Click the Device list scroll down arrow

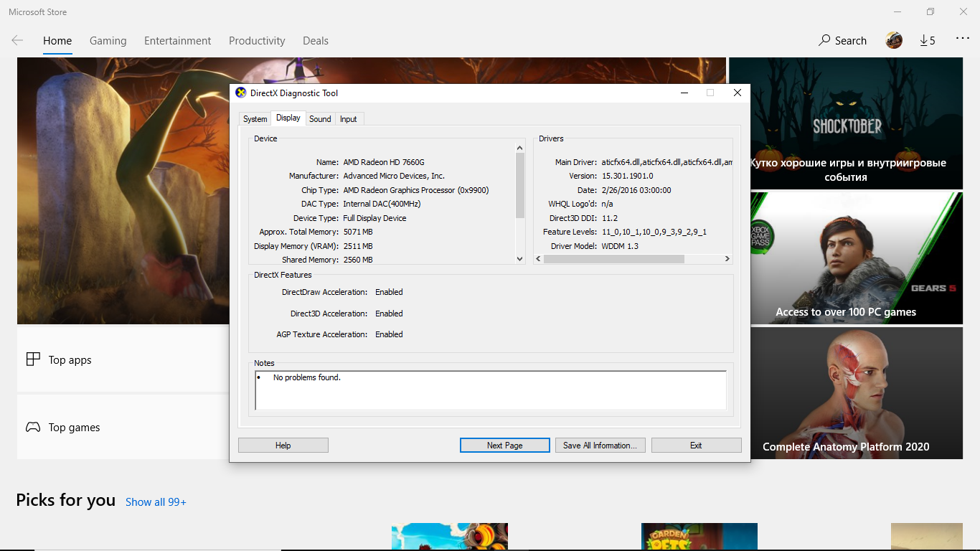[x=520, y=259]
